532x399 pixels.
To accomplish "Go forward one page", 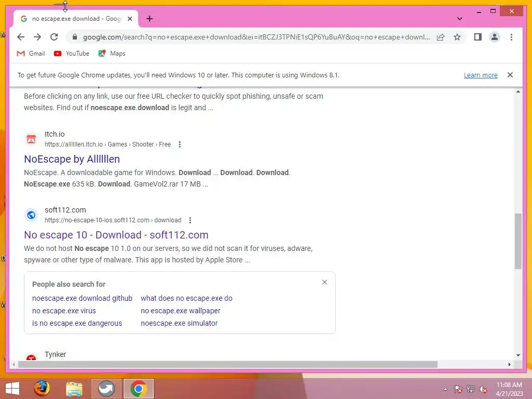I will tap(37, 37).
